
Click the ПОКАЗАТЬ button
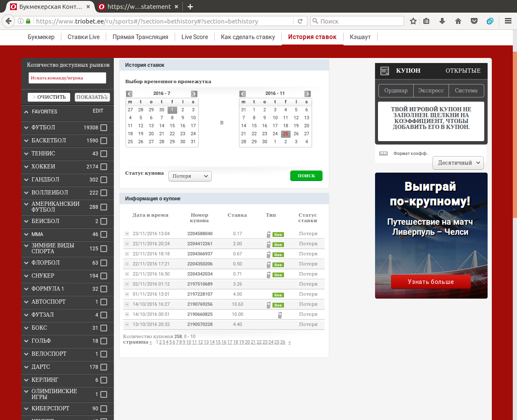click(x=92, y=97)
